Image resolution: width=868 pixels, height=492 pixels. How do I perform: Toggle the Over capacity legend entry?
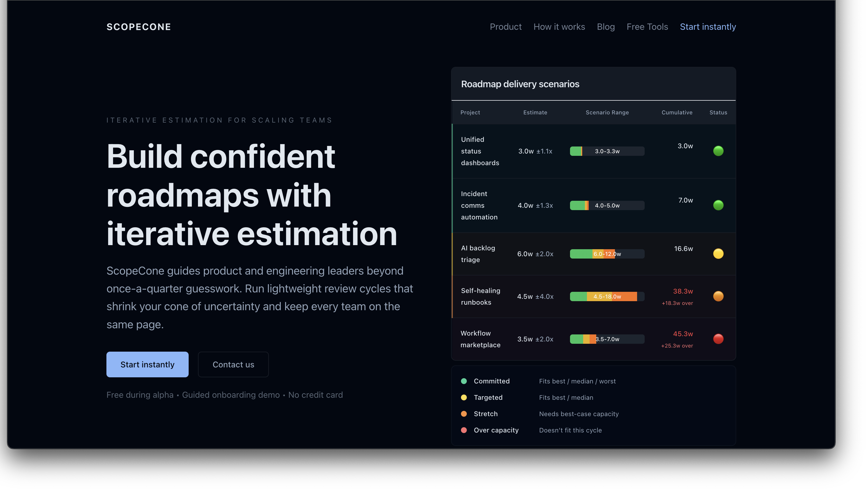pos(496,430)
